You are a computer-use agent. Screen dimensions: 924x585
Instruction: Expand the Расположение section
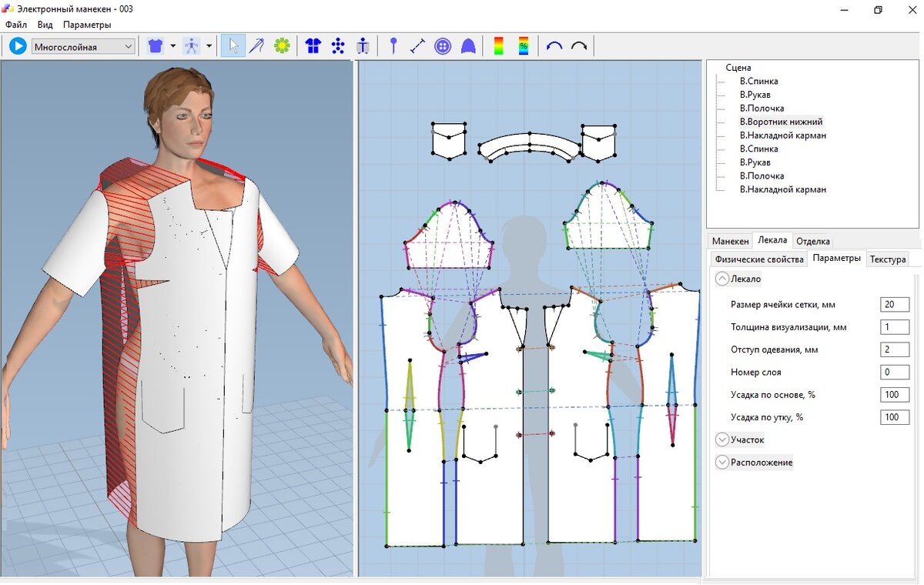tap(721, 462)
